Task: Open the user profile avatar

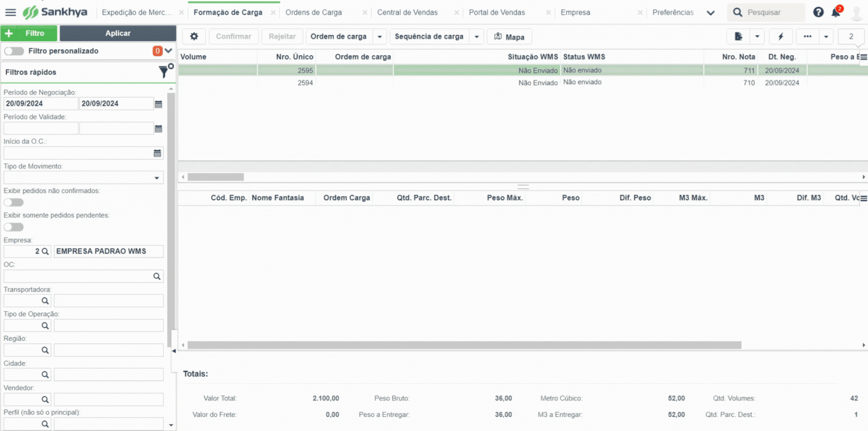Action: (856, 13)
